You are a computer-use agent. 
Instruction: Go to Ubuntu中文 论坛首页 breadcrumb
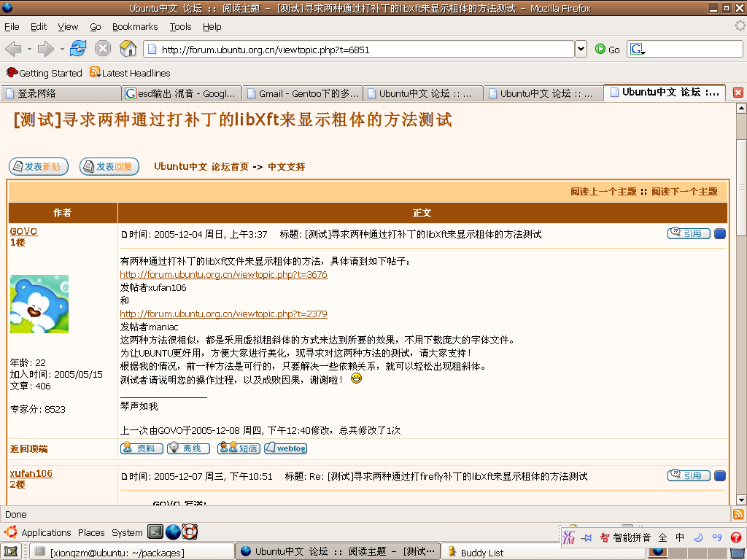(201, 166)
